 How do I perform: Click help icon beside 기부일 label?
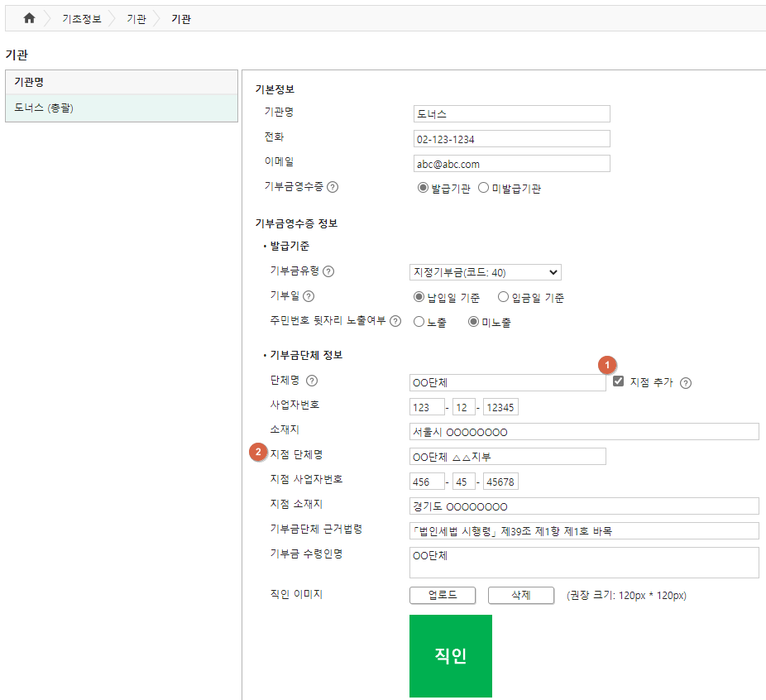click(309, 296)
